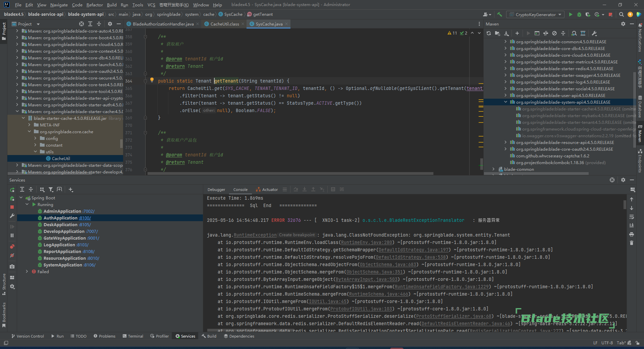This screenshot has height=349, width=644.
Task: Toggle Maven offline mode icon
Action: tap(546, 33)
